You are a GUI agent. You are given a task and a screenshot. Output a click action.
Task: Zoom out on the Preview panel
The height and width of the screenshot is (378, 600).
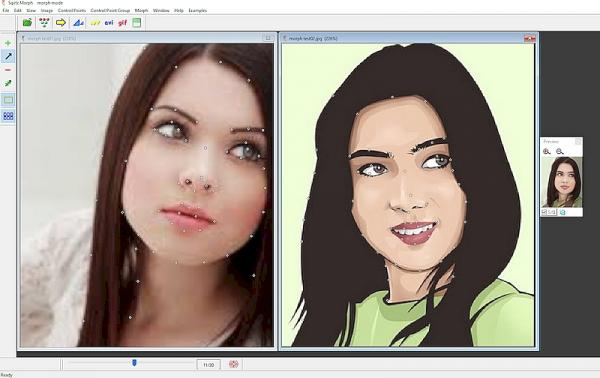559,152
